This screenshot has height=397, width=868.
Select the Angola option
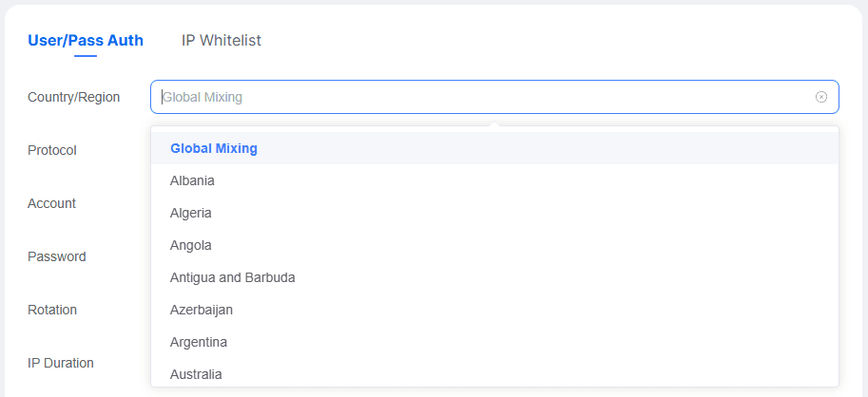click(191, 245)
